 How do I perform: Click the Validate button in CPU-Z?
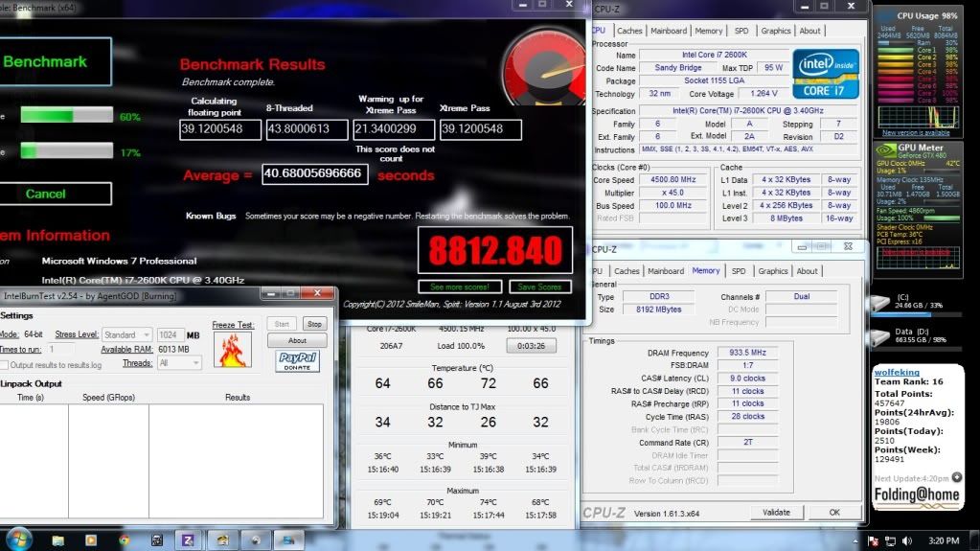coord(776,513)
